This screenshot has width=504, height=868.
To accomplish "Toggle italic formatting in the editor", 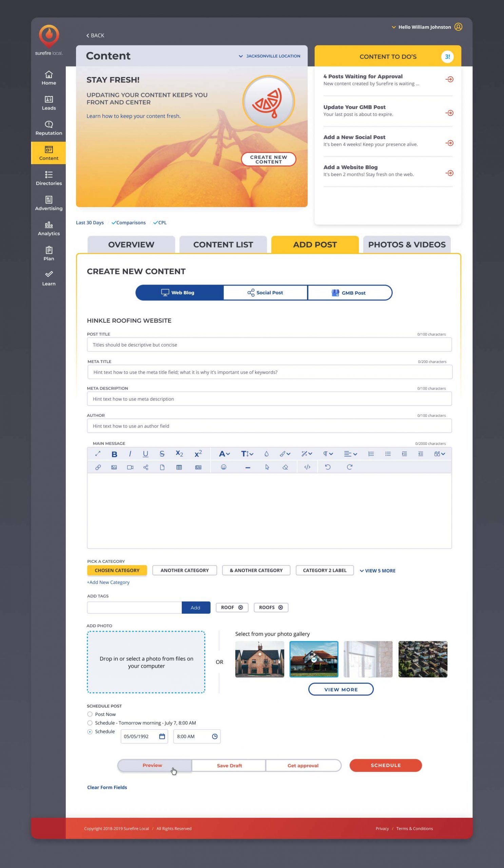I will 130,454.
